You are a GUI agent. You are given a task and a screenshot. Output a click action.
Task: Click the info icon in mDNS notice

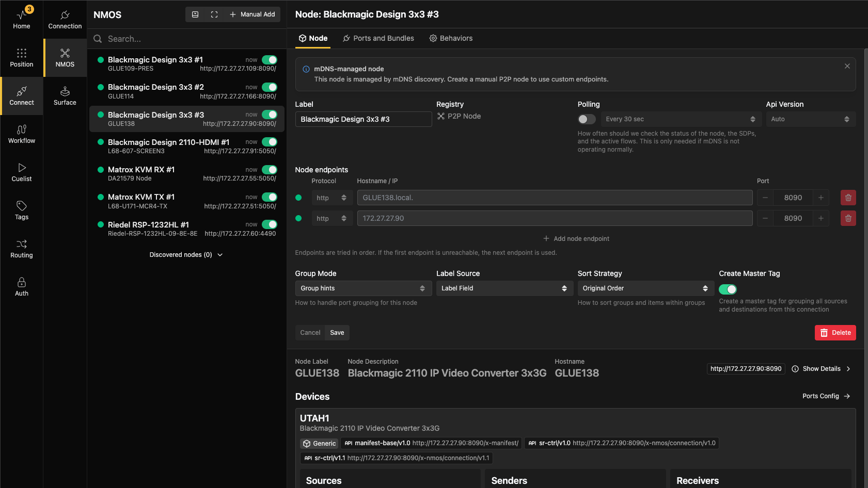coord(306,69)
